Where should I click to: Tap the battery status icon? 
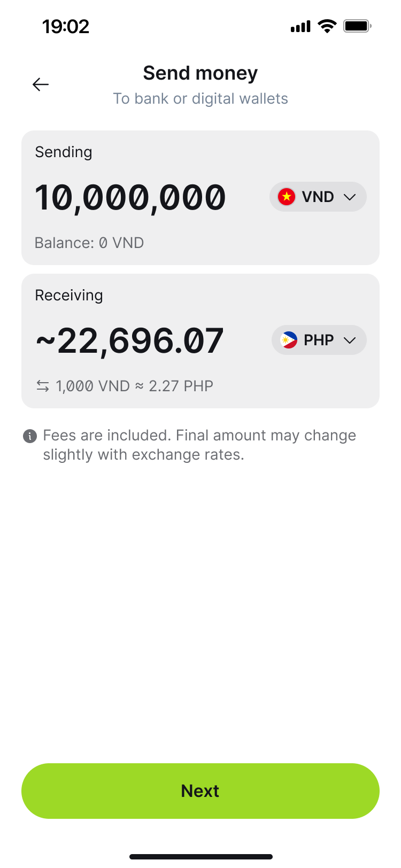click(x=357, y=26)
